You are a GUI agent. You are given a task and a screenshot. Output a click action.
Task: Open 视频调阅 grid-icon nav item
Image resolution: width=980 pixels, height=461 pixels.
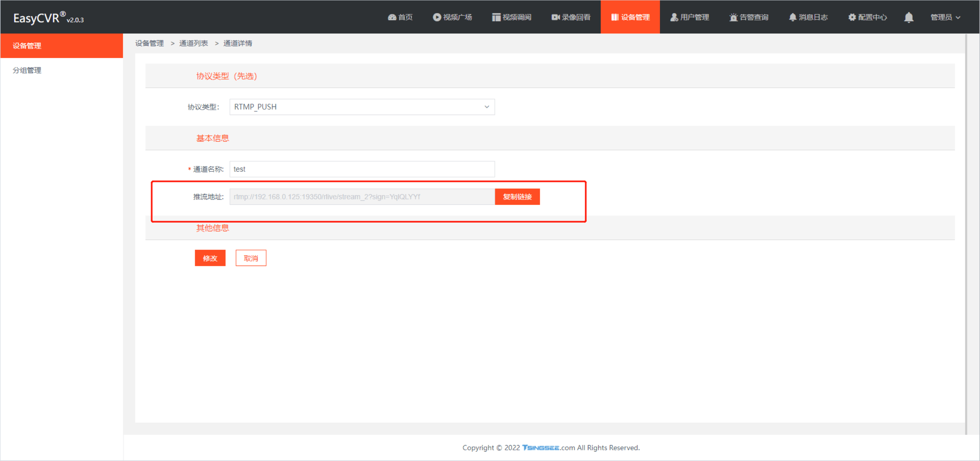511,17
